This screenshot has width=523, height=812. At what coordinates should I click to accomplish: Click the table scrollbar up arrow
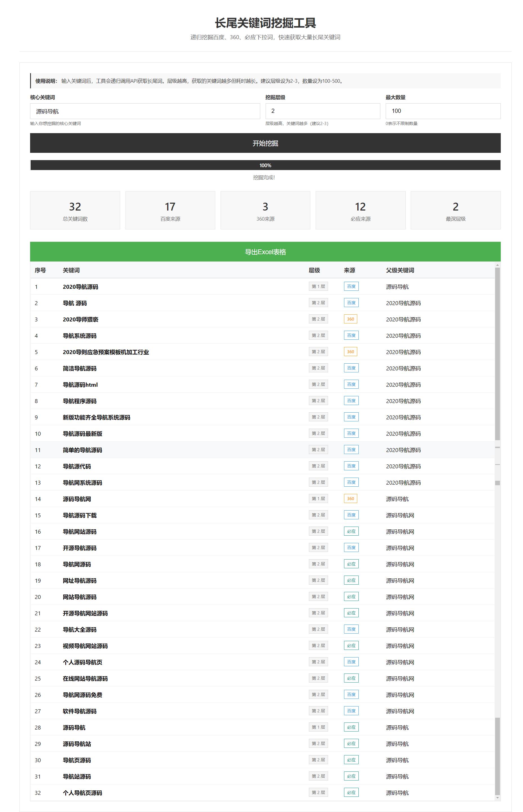[497, 265]
